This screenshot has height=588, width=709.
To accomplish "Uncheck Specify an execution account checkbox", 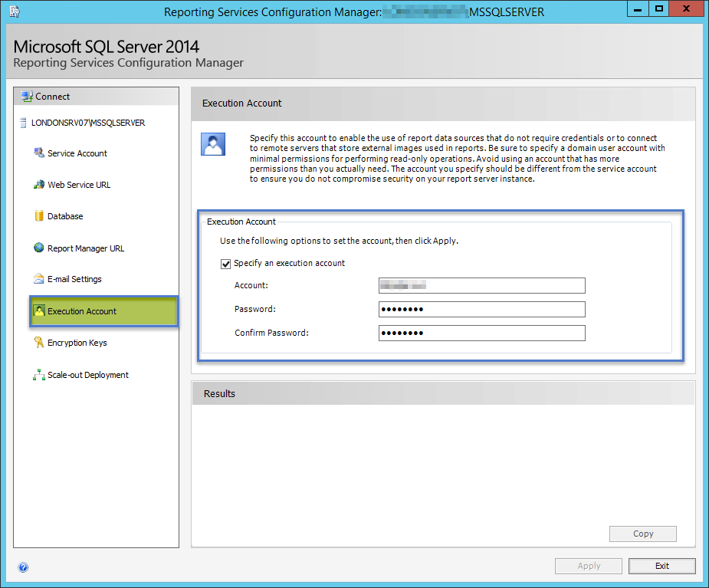I will (225, 264).
